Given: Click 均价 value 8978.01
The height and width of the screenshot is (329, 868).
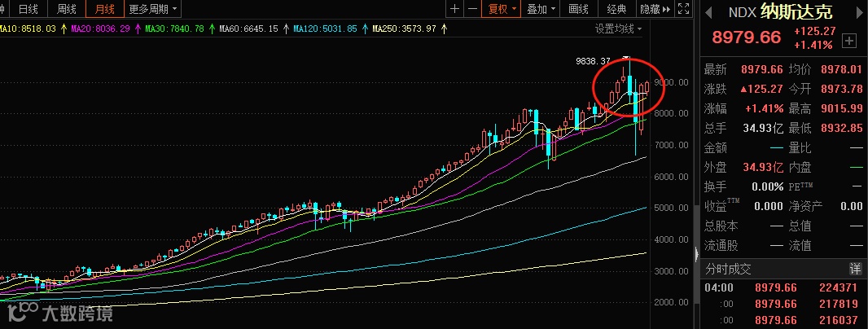Looking at the screenshot, I should point(841,70).
